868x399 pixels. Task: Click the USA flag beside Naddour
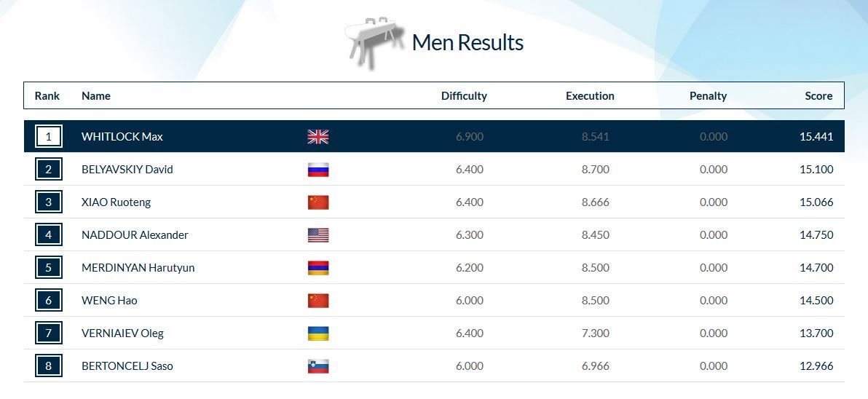(318, 235)
